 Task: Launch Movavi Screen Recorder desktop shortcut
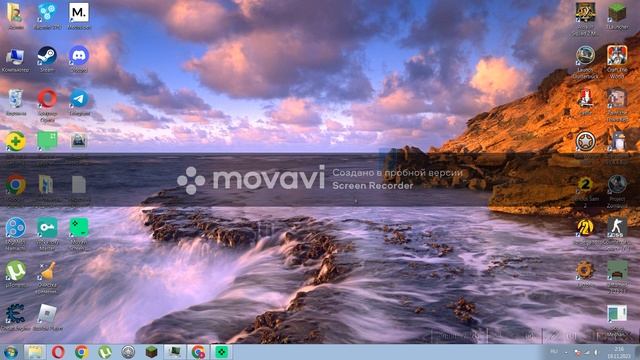79,228
